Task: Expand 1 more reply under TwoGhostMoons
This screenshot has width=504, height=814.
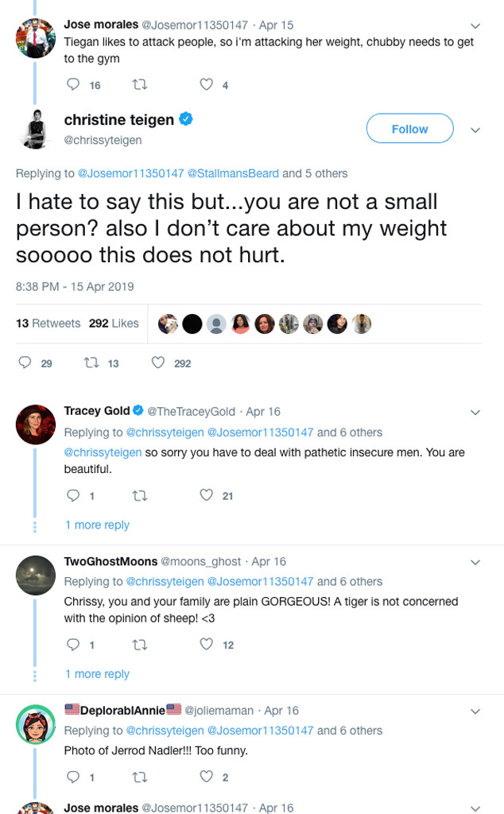Action: (x=97, y=674)
